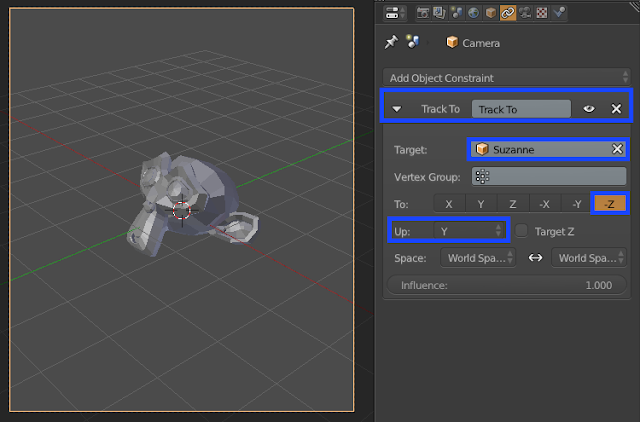Click the Vertex Group field
Viewport: 640px width, 422px height.
549,177
